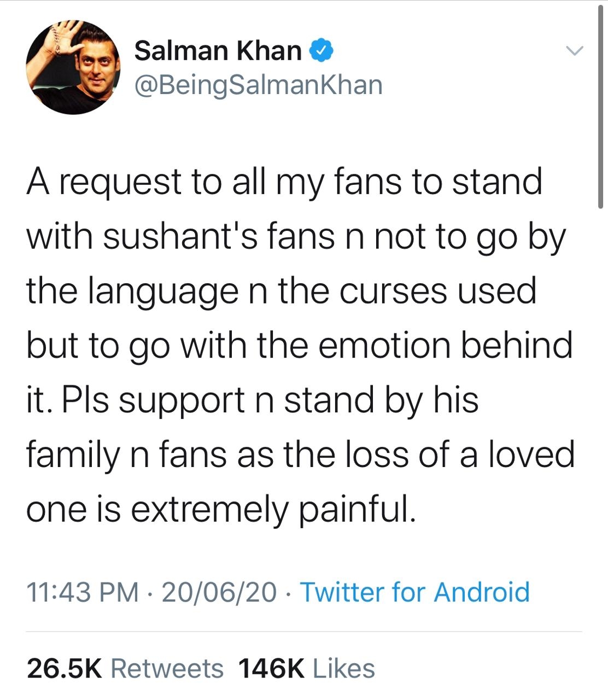Click the first line of the tweet text
This screenshot has height=700, width=608.
point(284,180)
